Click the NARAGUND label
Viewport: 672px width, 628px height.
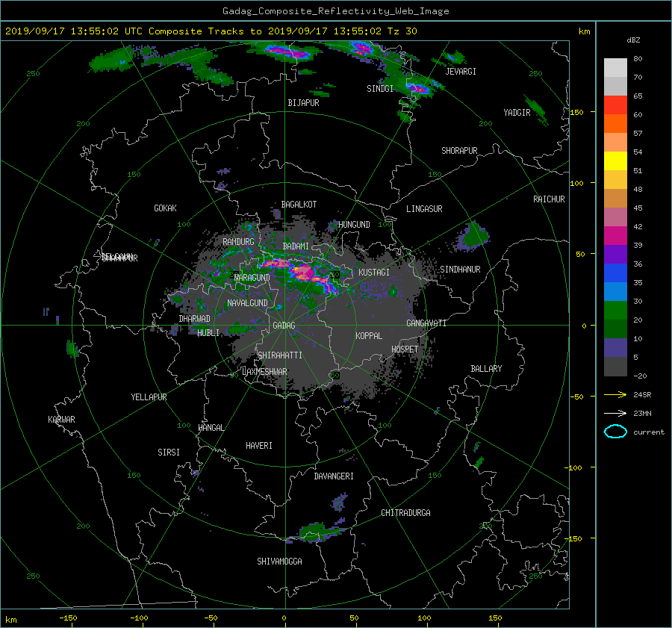[x=252, y=277]
